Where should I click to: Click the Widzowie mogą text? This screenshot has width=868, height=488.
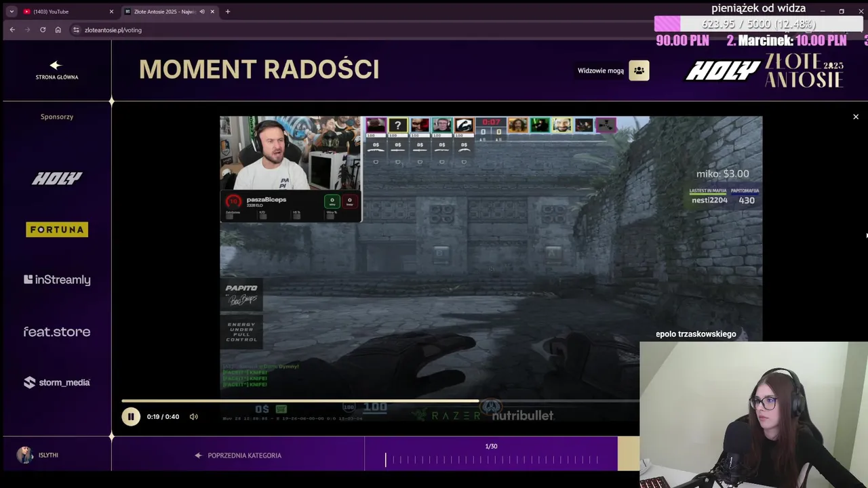pos(601,70)
